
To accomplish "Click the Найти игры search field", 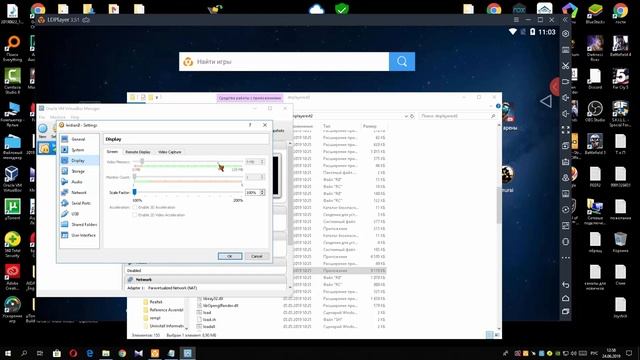I will [284, 62].
